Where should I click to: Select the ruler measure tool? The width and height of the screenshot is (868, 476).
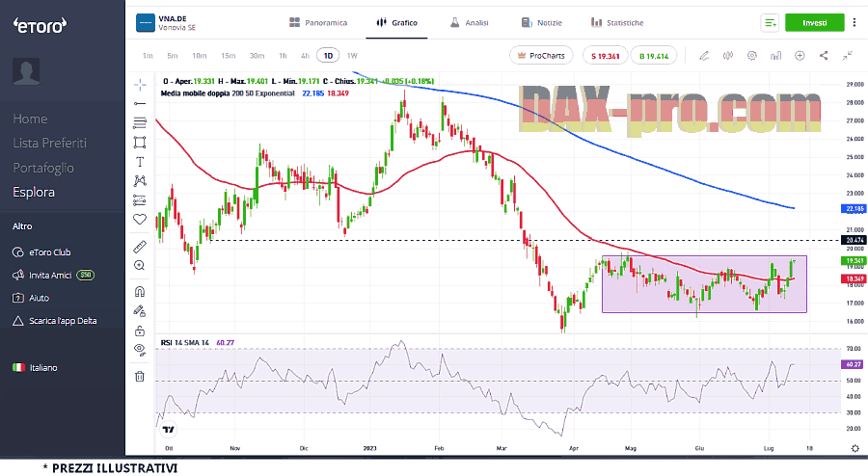(x=140, y=247)
